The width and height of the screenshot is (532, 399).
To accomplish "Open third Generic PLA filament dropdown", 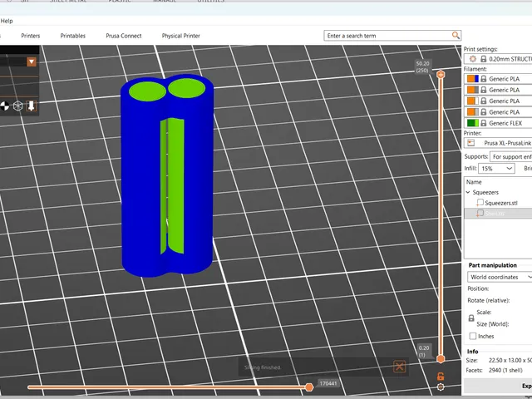I will click(x=498, y=101).
